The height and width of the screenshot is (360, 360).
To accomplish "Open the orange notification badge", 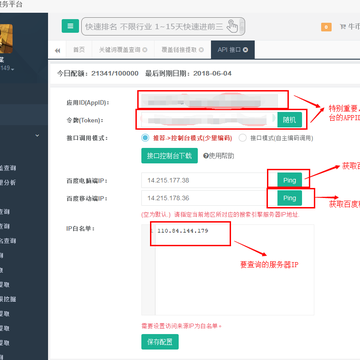I will (x=326, y=27).
